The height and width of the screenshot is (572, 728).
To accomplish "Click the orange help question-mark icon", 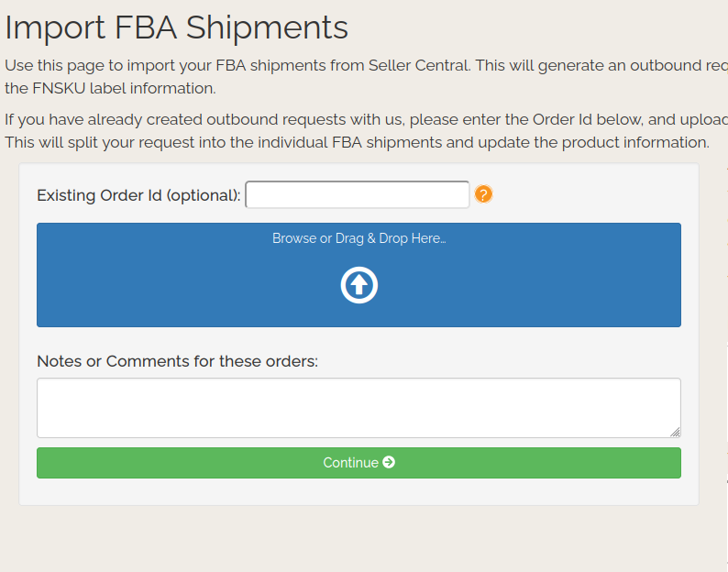I will 484,194.
